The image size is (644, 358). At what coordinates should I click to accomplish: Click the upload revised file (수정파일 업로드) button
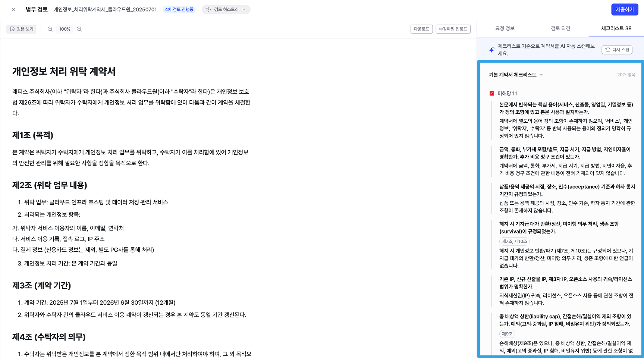point(453,29)
